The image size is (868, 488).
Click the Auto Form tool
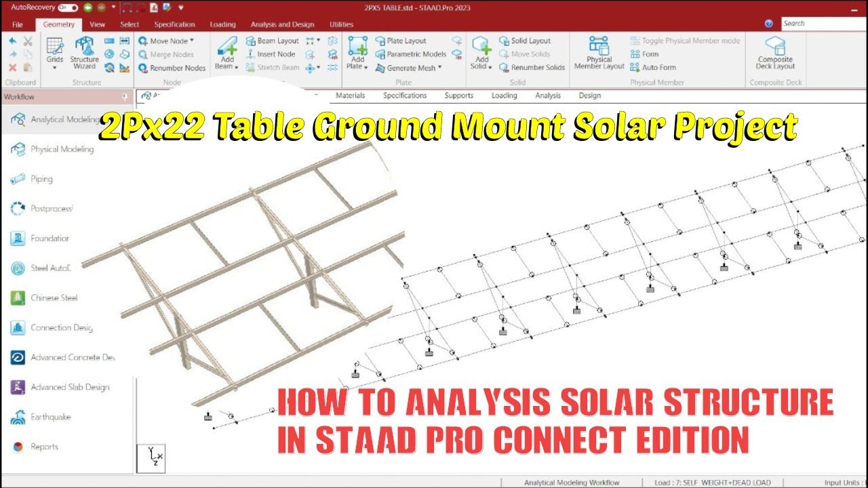click(x=653, y=68)
